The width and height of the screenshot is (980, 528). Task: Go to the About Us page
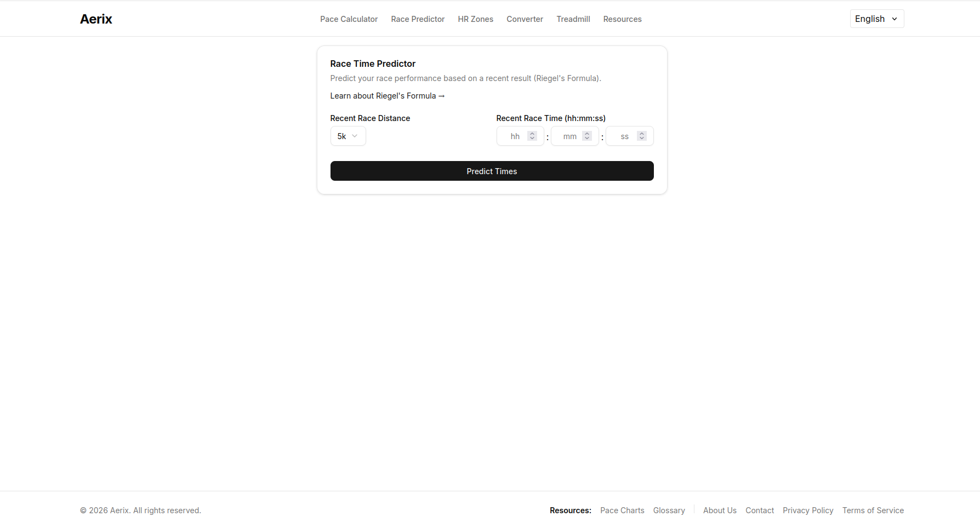click(x=720, y=510)
